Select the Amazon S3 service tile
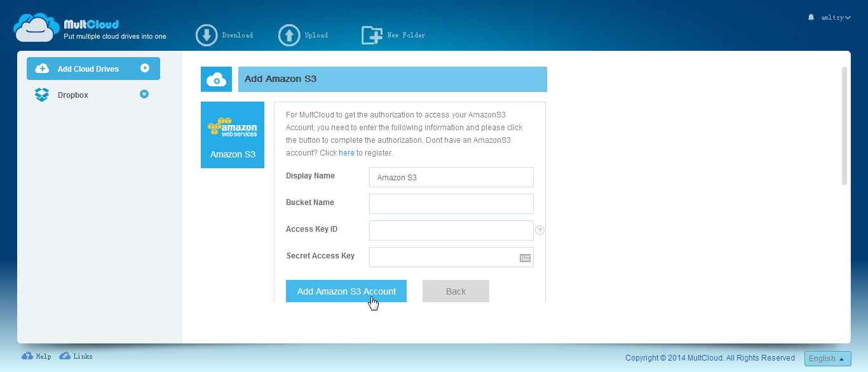Screen dimensions: 868x372 coord(233,135)
